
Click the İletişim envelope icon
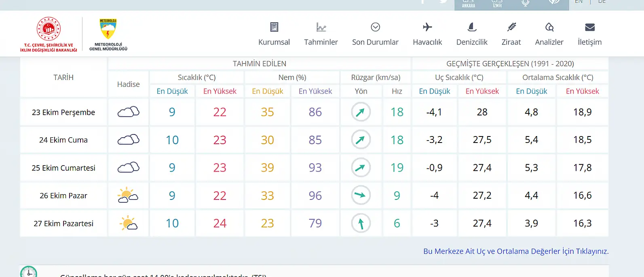point(590,27)
